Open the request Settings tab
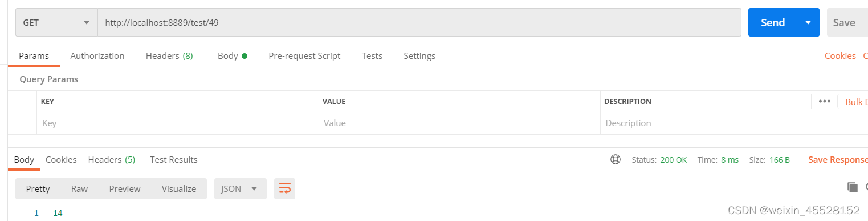 (419, 55)
